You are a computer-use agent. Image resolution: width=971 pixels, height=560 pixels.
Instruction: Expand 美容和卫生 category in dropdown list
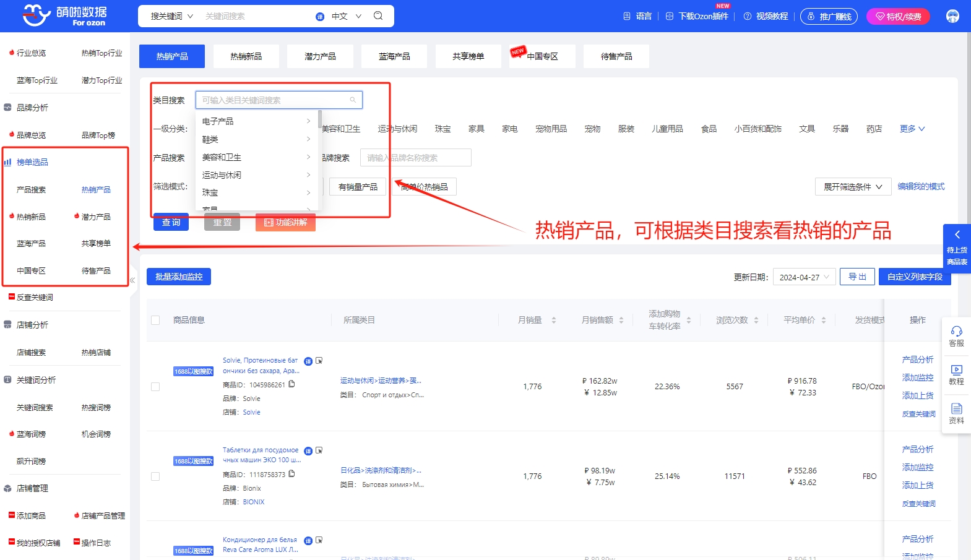click(257, 157)
